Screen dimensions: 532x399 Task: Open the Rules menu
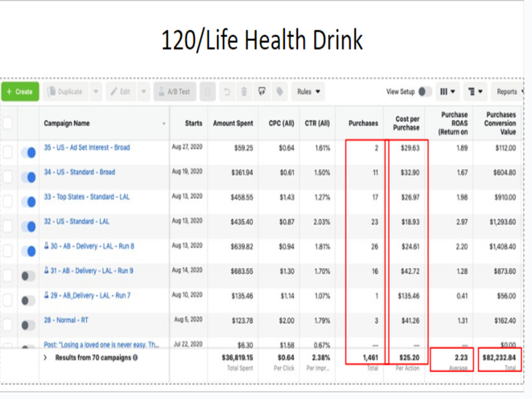(307, 92)
